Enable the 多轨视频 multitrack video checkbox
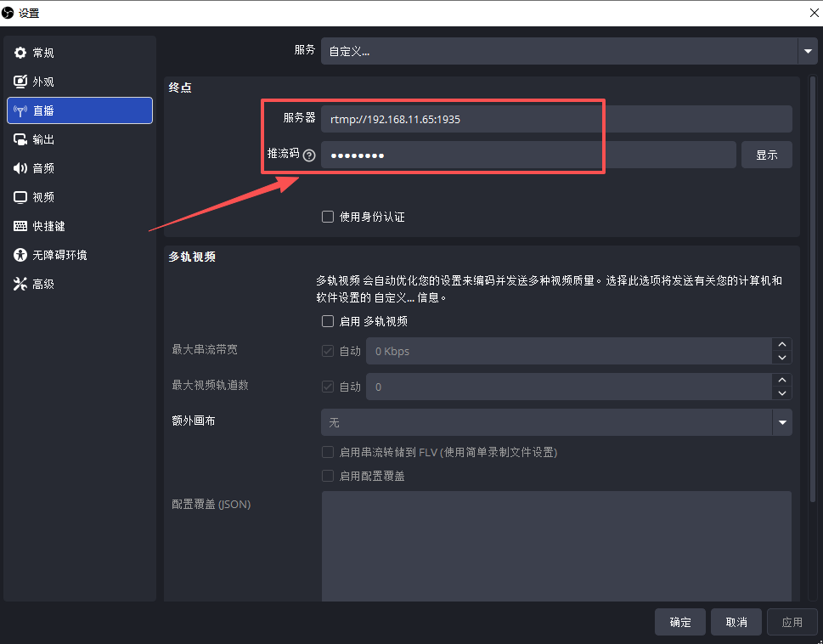The height and width of the screenshot is (644, 823). 328,321
